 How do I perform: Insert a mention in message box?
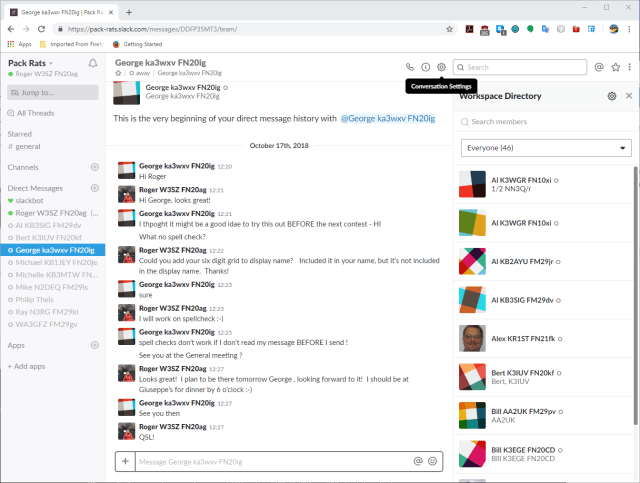pos(418,461)
